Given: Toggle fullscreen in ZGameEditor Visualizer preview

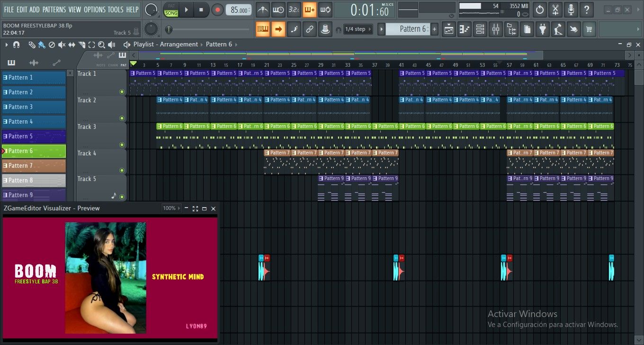Looking at the screenshot, I should pyautogui.click(x=195, y=209).
